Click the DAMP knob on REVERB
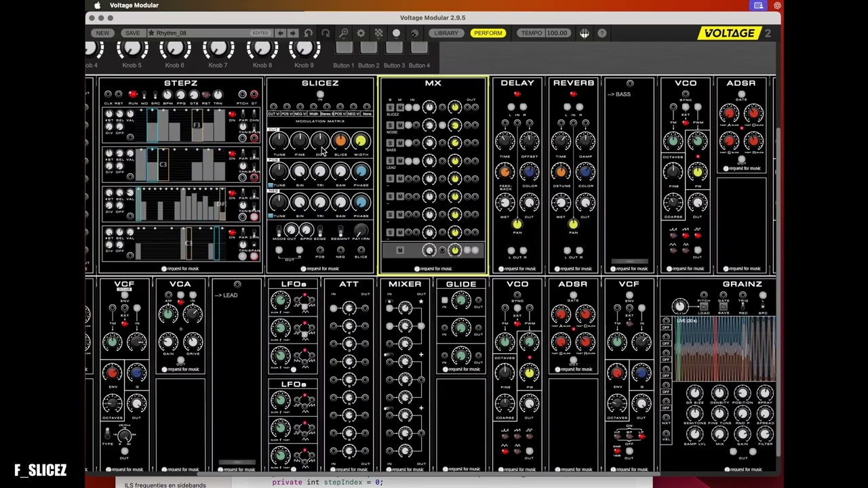The image size is (868, 488). click(x=585, y=141)
